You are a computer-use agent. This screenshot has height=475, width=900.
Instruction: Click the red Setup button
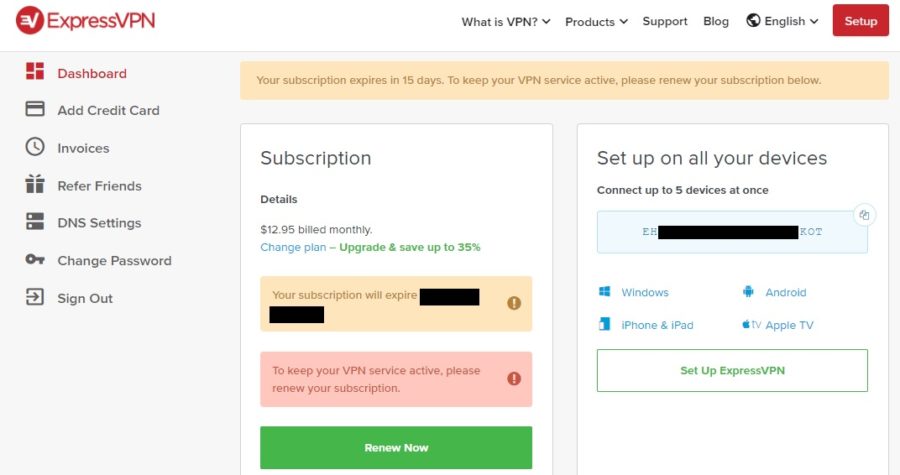pyautogui.click(x=860, y=21)
